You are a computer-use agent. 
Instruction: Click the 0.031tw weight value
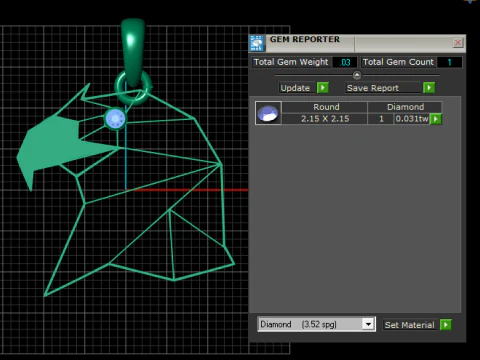click(x=412, y=119)
